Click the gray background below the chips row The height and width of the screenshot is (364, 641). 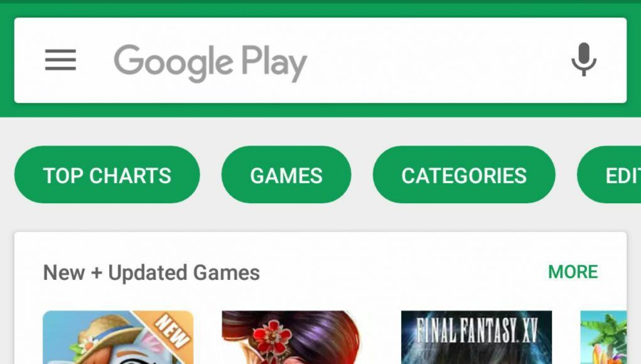pos(320,217)
